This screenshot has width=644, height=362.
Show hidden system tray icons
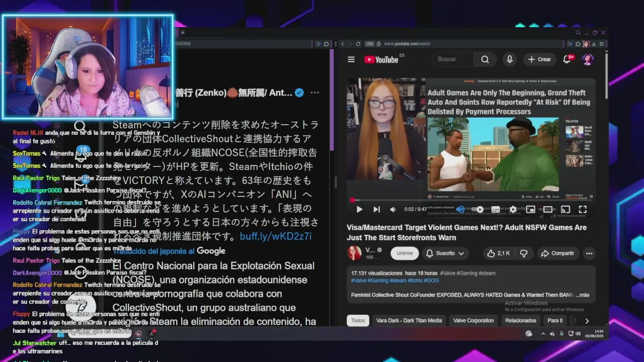click(543, 333)
